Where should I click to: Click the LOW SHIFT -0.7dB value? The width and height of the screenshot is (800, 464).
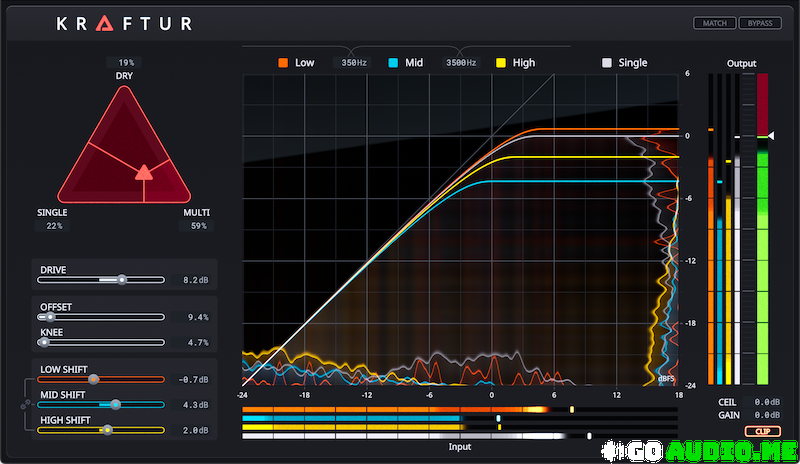click(193, 379)
